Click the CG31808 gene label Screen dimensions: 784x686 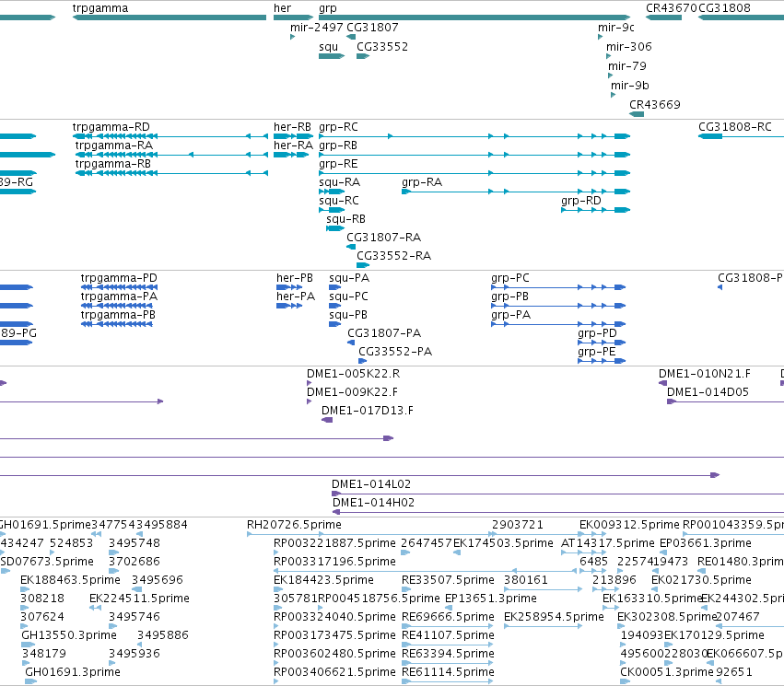724,8
